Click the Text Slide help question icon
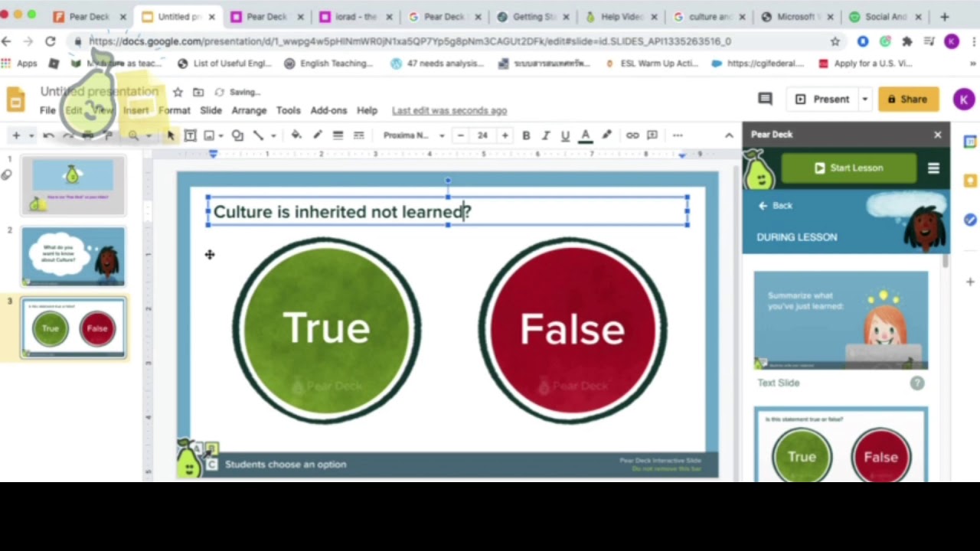Screen dimensions: 980x551 [917, 383]
